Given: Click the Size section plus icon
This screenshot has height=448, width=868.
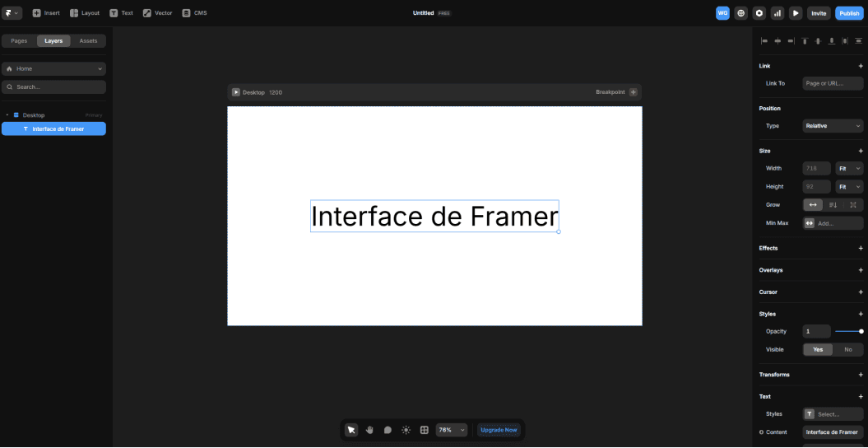Looking at the screenshot, I should pos(861,151).
